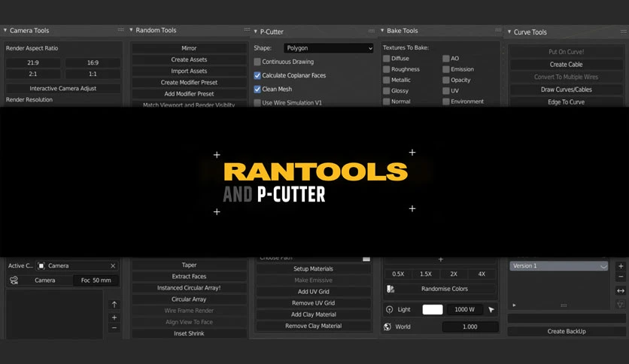The image size is (629, 364).
Task: Collapse the P-Cutter panel
Action: 256,32
